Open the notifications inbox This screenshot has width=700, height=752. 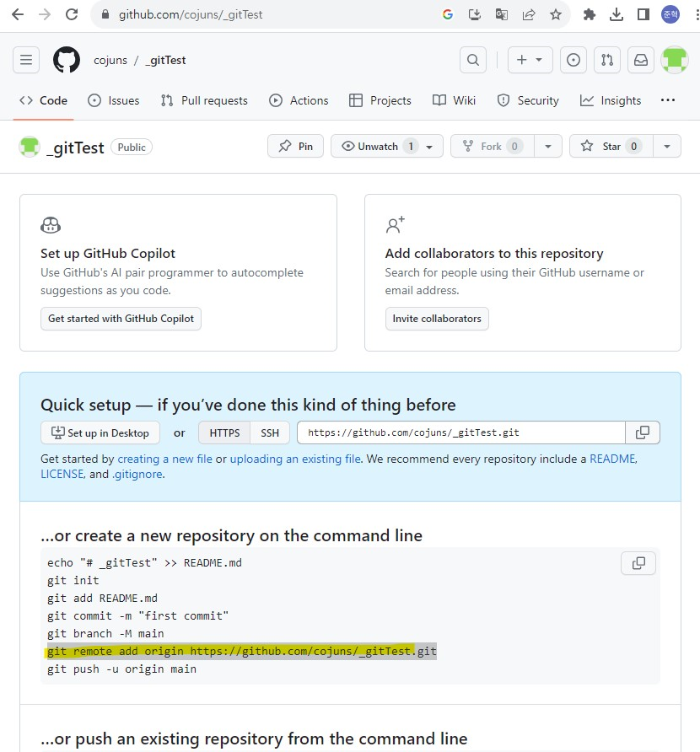641,60
